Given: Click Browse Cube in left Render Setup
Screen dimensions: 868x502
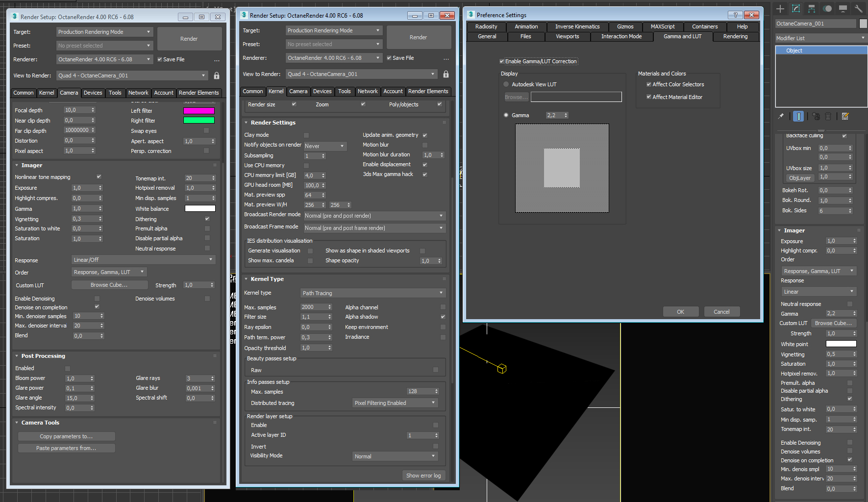Looking at the screenshot, I should 109,285.
